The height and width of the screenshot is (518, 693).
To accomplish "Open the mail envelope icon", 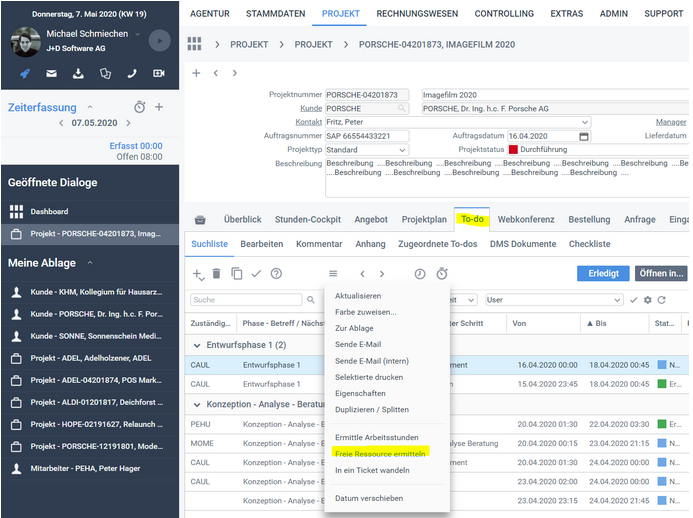I will pyautogui.click(x=51, y=74).
